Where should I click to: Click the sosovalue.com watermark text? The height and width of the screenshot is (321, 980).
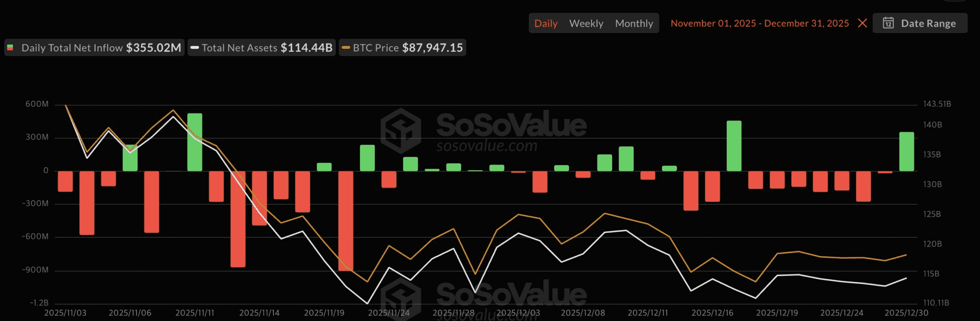(x=487, y=146)
